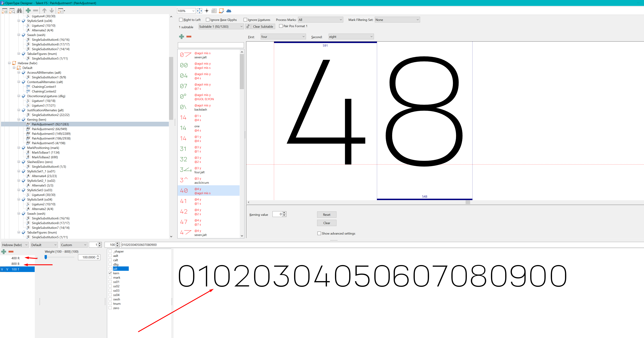Toggle Ignore Ligatures checkbox
Viewport: 644px width, 338px height.
[x=245, y=20]
